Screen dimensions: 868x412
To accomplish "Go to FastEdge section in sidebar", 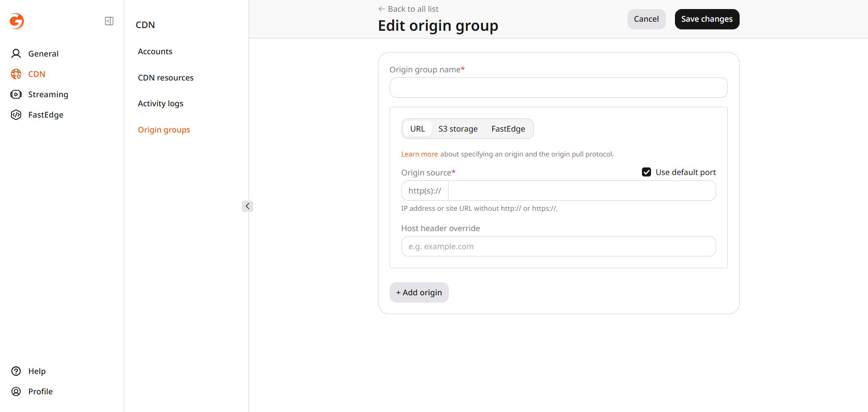I will click(46, 115).
